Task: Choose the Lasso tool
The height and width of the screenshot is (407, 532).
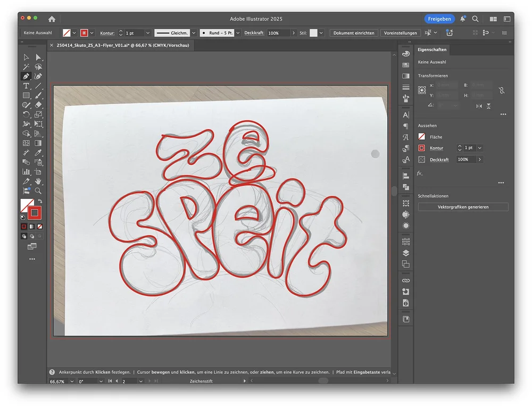Action: click(38, 67)
